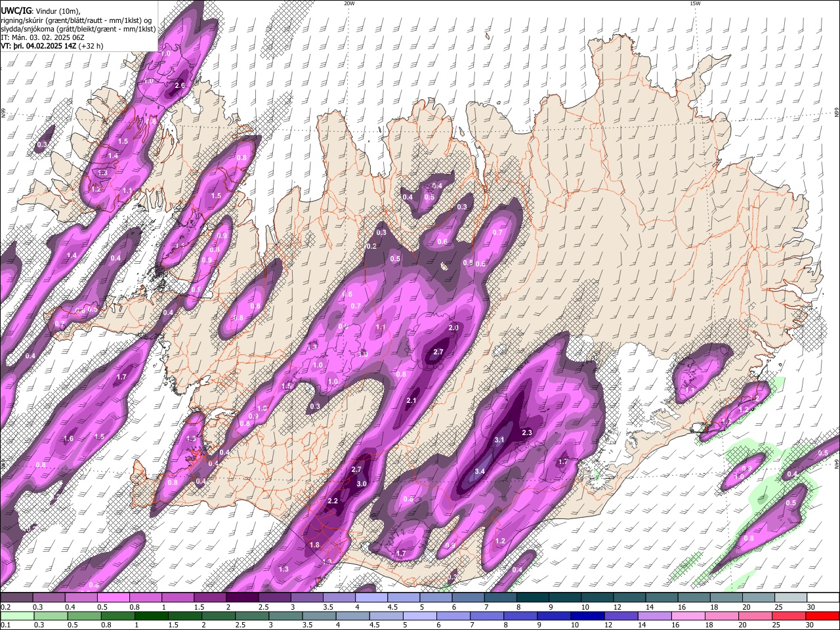Click the 2.0 precipitation value on map

453,327
